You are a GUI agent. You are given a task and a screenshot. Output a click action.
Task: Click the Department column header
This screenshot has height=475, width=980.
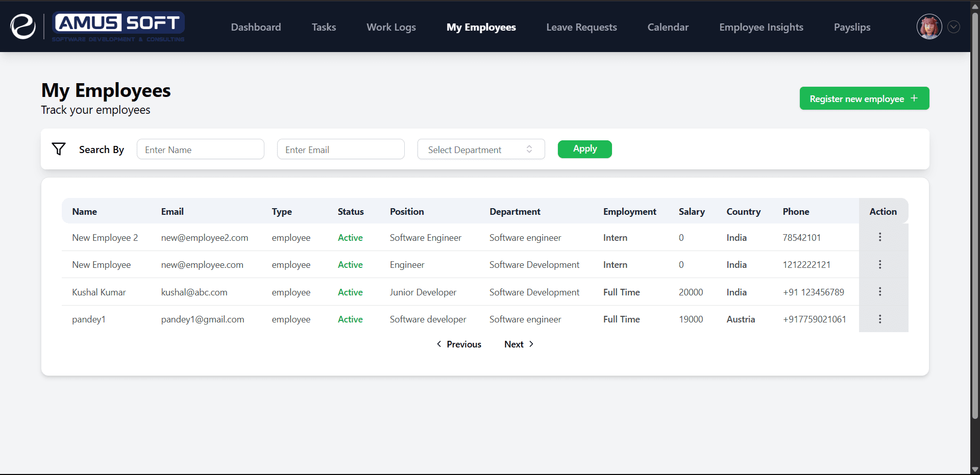[x=515, y=212]
